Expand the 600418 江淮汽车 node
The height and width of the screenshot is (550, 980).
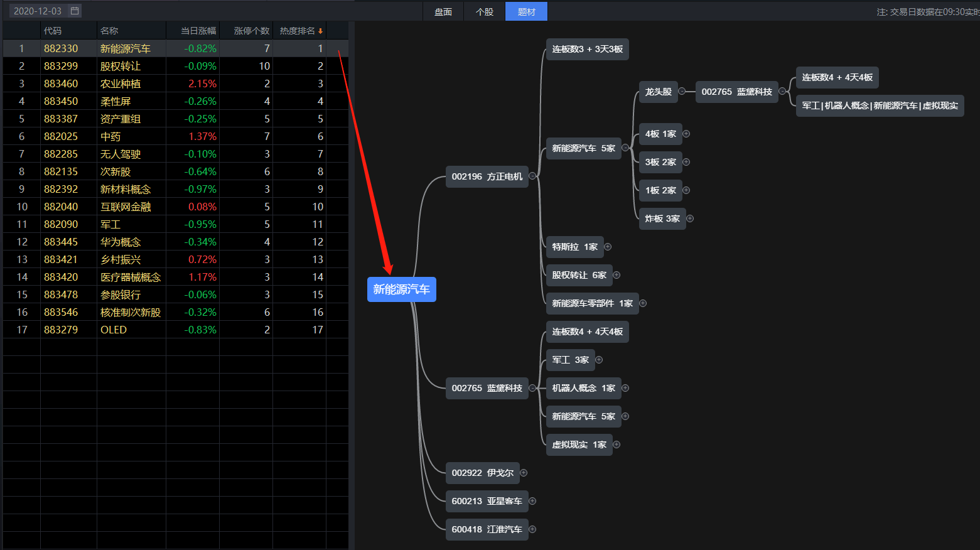pos(532,529)
